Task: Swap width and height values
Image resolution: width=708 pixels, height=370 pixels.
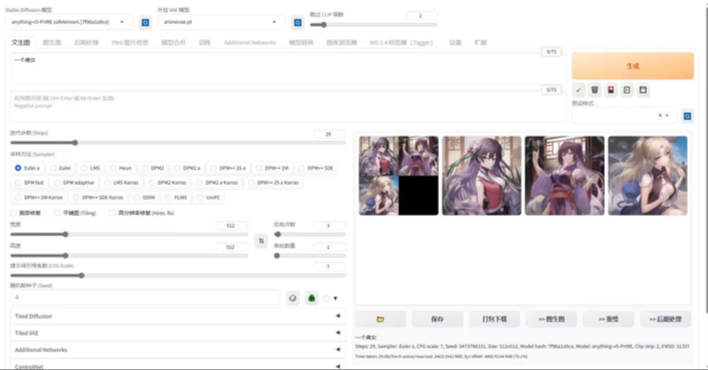Action: [261, 241]
